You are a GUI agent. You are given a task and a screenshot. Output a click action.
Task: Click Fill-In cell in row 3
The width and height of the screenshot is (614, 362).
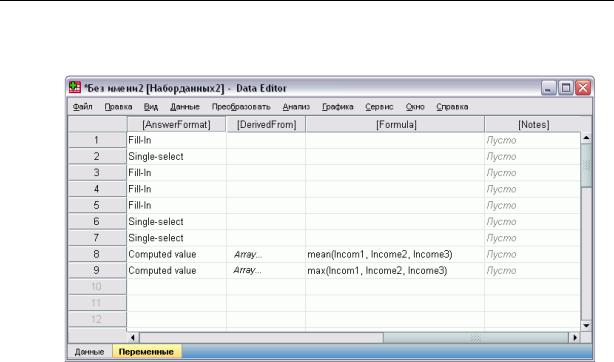177,173
